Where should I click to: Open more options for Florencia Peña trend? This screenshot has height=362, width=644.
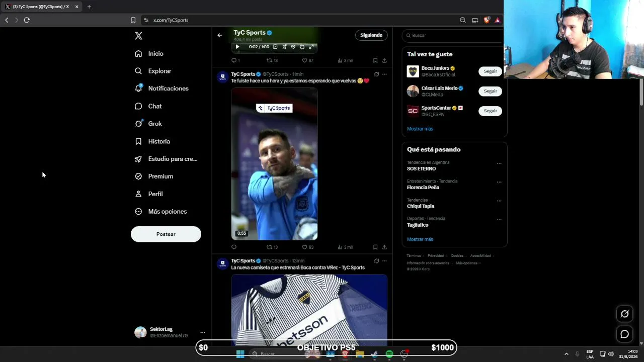click(x=499, y=182)
